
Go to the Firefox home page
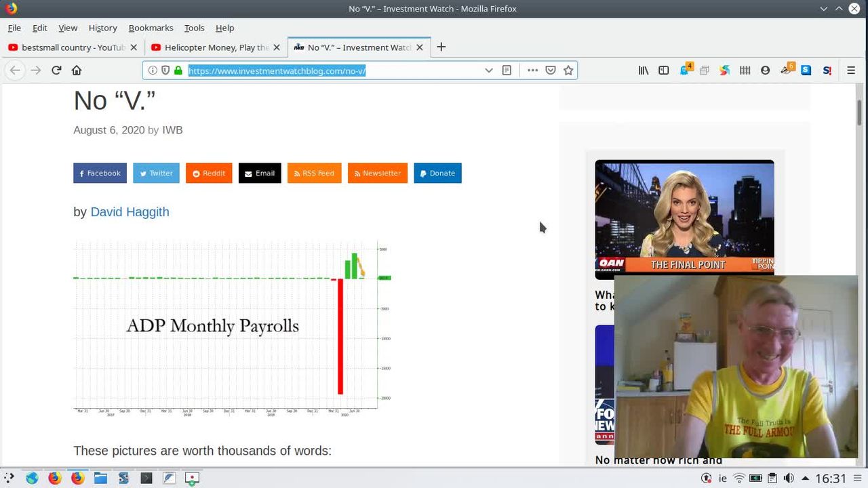pyautogui.click(x=77, y=70)
